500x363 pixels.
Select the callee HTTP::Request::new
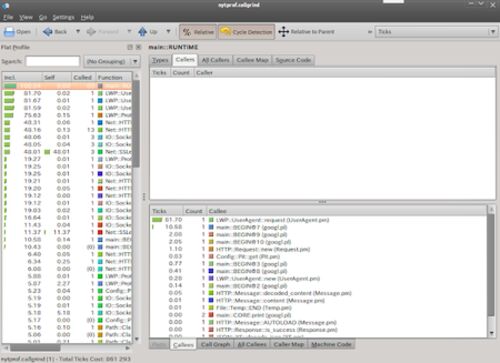coord(318,249)
